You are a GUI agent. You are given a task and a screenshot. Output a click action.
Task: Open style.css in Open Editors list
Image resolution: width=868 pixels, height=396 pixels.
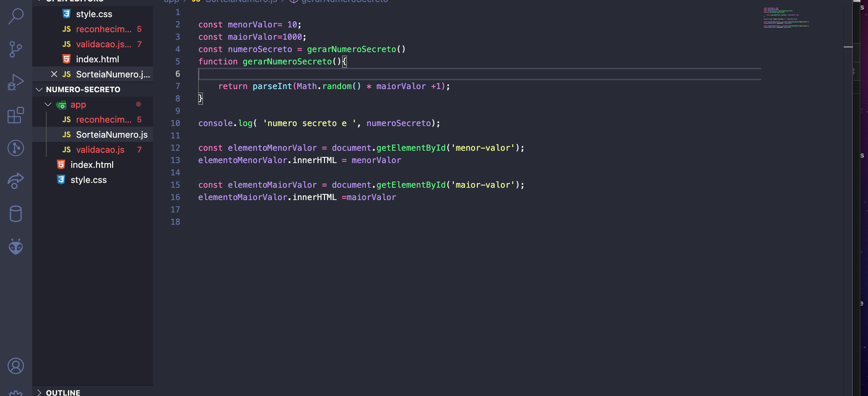pos(93,14)
